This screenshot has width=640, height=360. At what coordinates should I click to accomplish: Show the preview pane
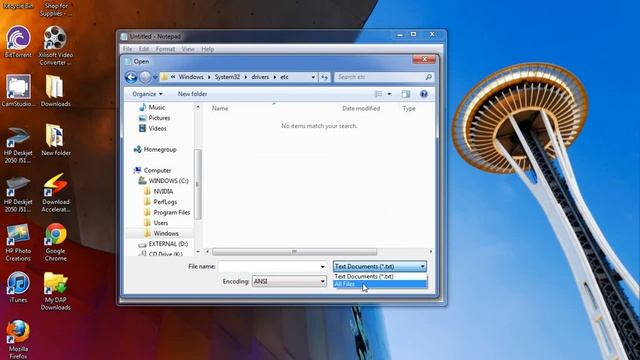pyautogui.click(x=405, y=94)
